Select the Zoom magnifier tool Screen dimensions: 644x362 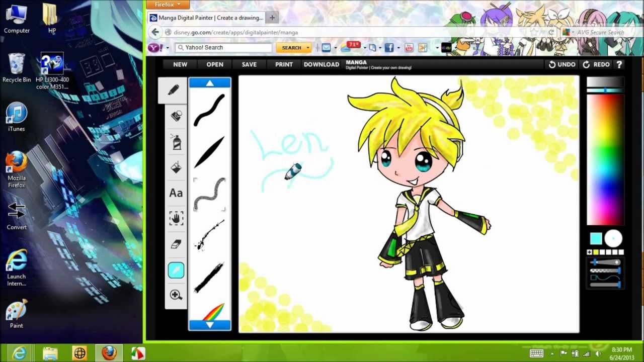tap(176, 295)
